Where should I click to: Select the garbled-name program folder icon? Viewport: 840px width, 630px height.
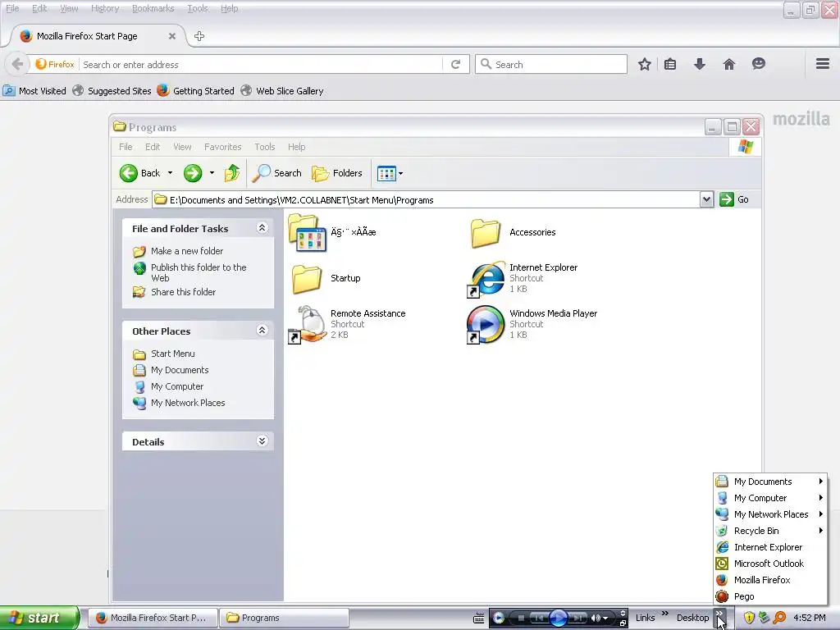(307, 232)
